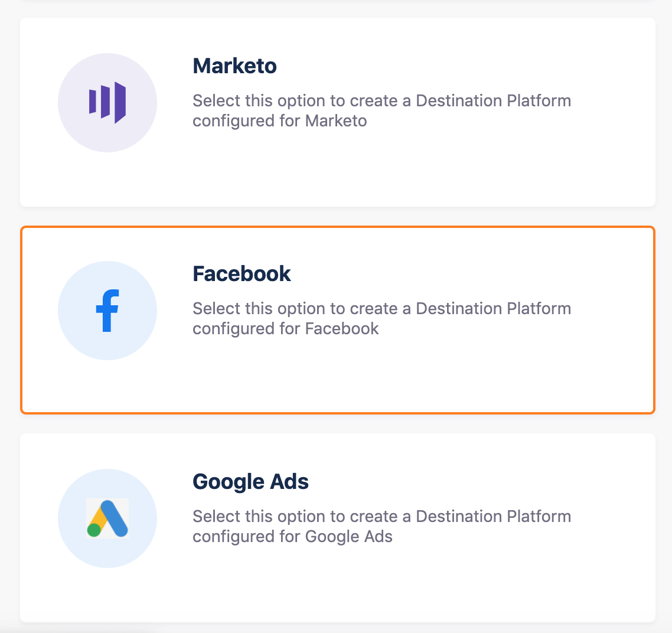Click the green dot of Google Ads logo
The width and height of the screenshot is (672, 633).
94,530
